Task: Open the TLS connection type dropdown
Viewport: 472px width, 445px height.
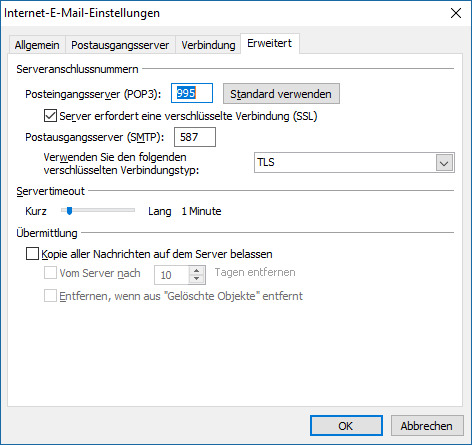Action: (x=354, y=163)
